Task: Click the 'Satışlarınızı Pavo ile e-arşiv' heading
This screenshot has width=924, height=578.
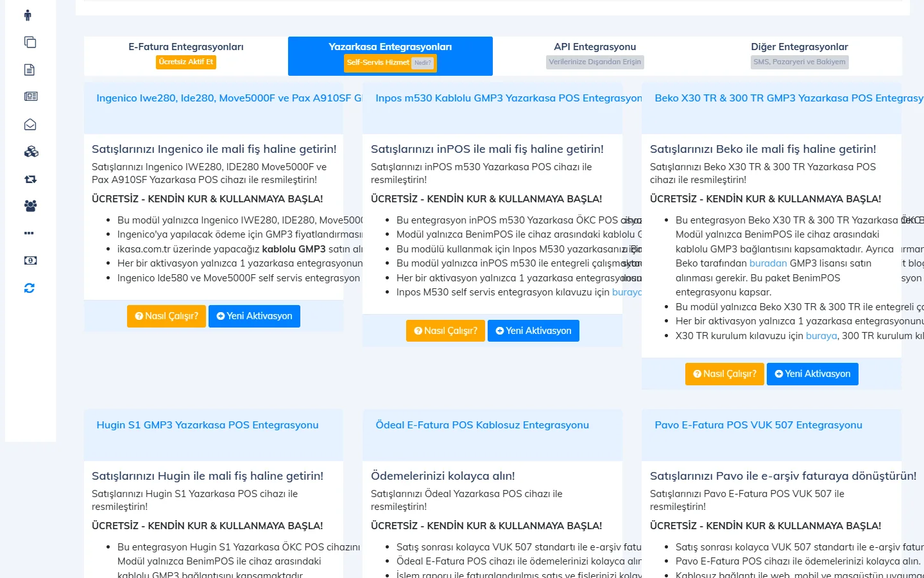Action: point(783,476)
